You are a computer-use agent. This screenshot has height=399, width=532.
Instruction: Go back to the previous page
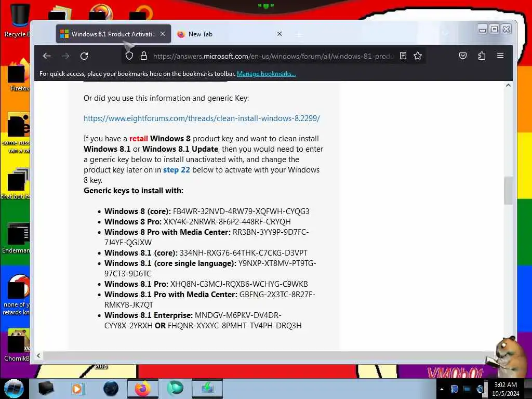(47, 56)
